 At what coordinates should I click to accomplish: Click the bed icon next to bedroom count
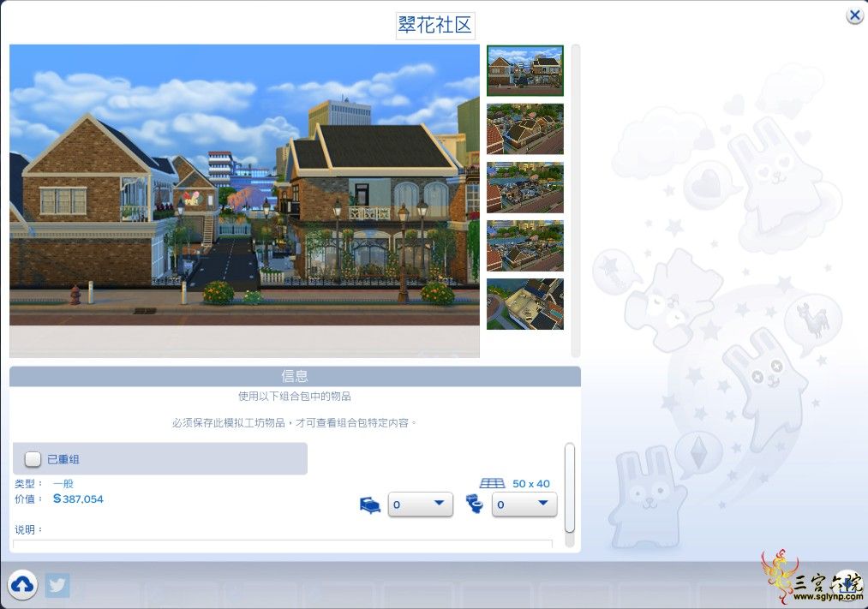[x=370, y=505]
